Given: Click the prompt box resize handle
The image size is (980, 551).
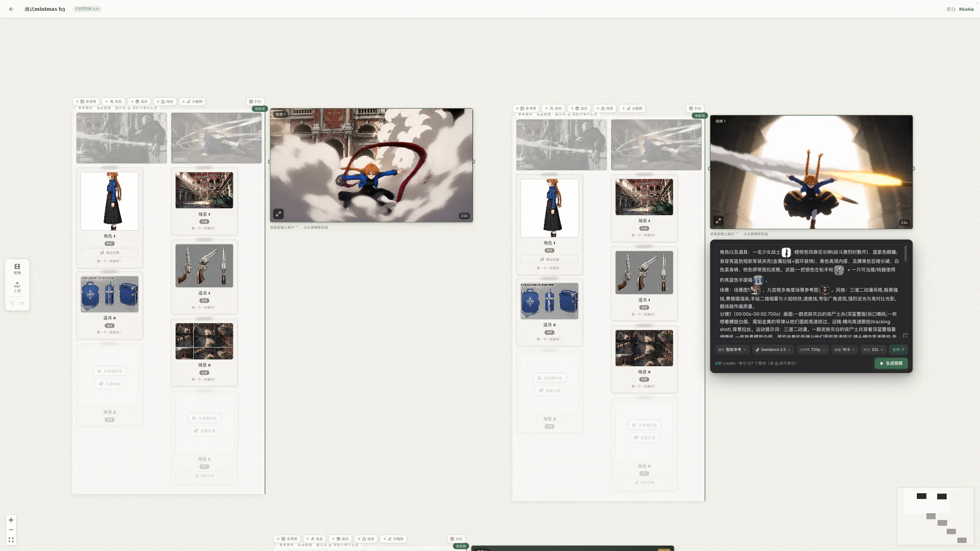Looking at the screenshot, I should pos(905,336).
